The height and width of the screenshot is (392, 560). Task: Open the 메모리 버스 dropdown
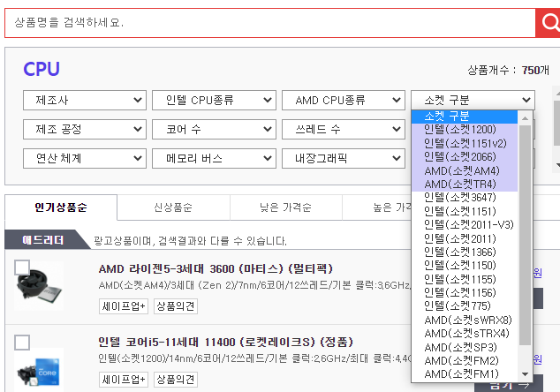214,158
